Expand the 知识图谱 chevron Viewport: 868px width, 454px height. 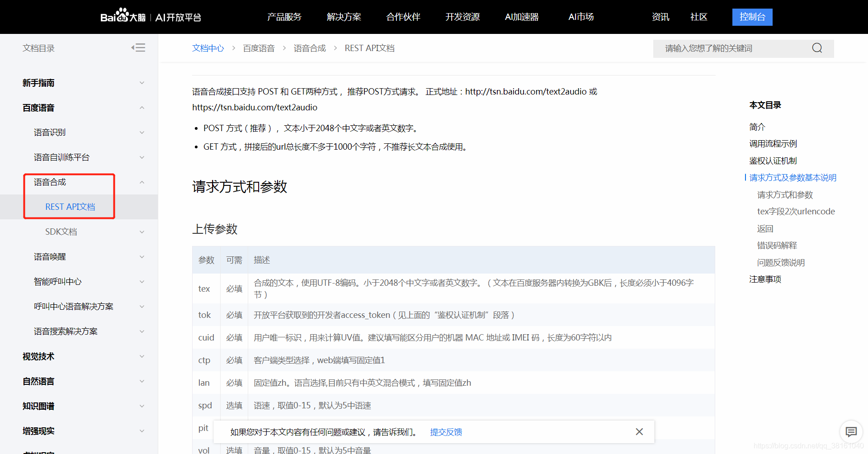[x=142, y=406]
